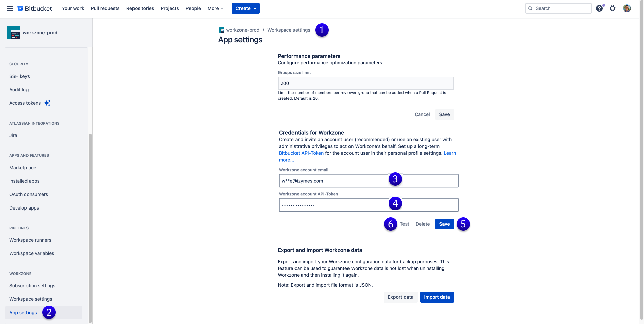
Task: Open the settings gear icon
Action: pos(613,8)
